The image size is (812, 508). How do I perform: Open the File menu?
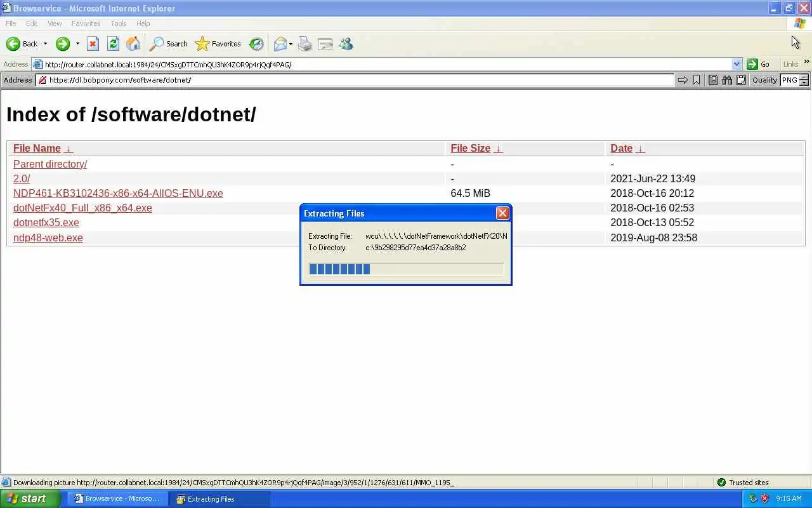[11, 23]
